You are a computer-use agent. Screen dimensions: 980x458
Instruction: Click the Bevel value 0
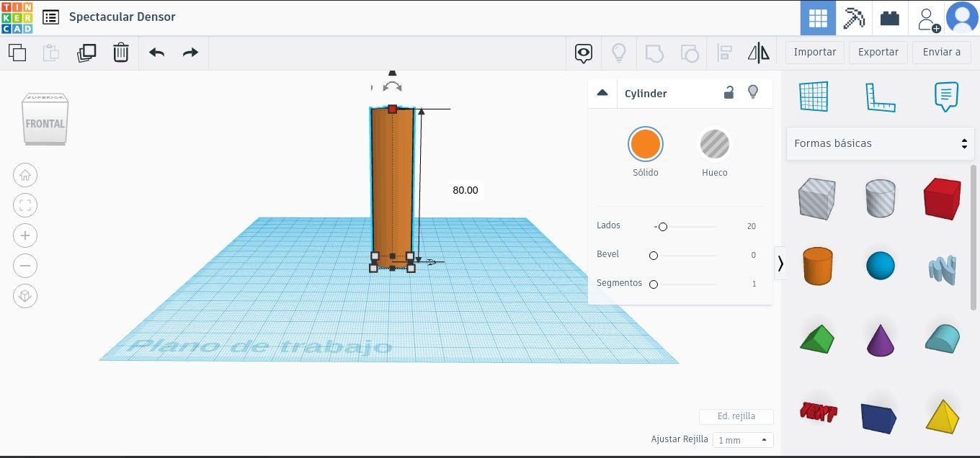[x=754, y=255]
